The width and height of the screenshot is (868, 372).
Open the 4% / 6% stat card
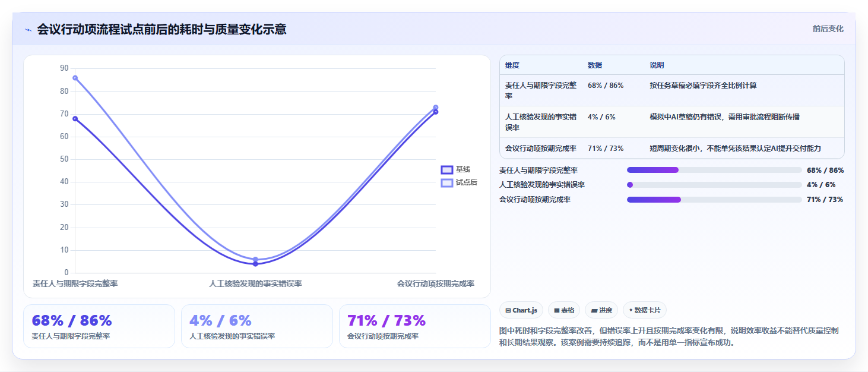(257, 326)
